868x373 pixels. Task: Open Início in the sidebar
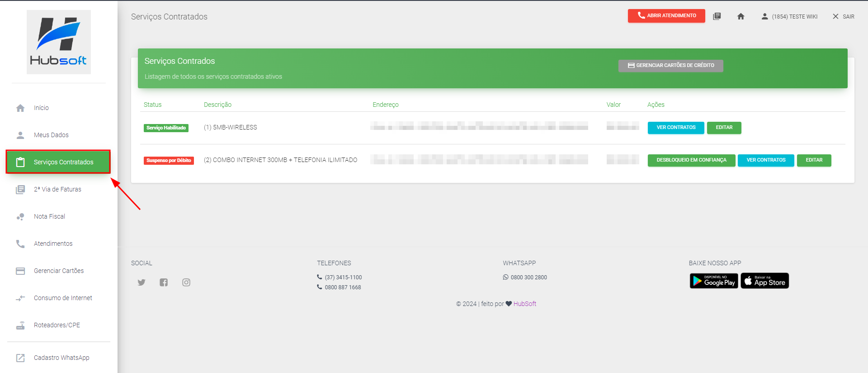(41, 108)
